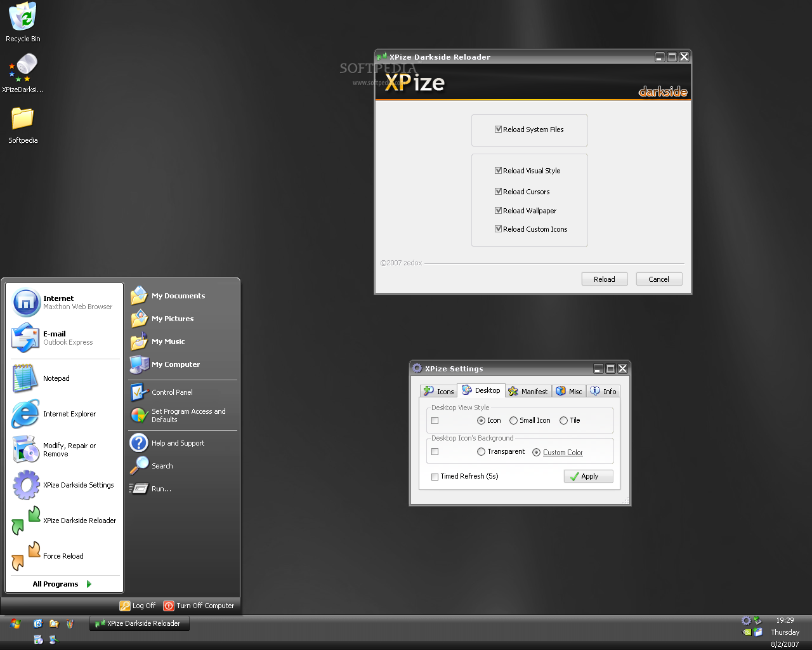
Task: Uncheck Reload Wallpaper
Action: pos(499,210)
